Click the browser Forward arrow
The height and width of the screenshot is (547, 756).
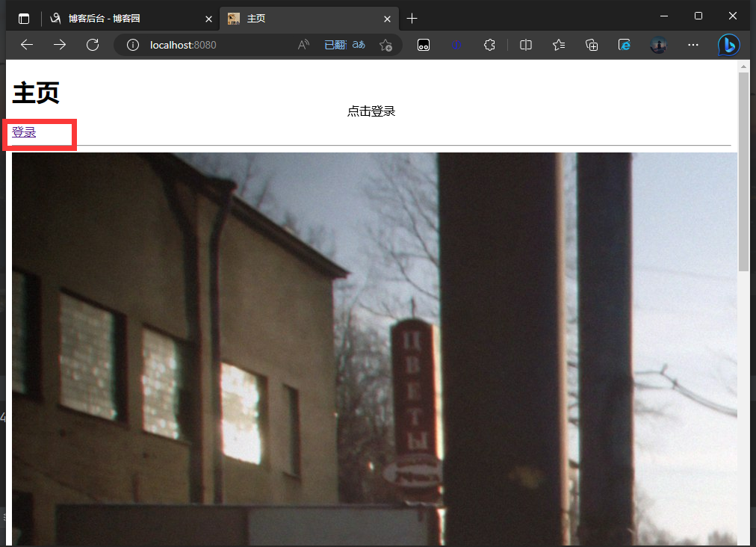point(60,45)
